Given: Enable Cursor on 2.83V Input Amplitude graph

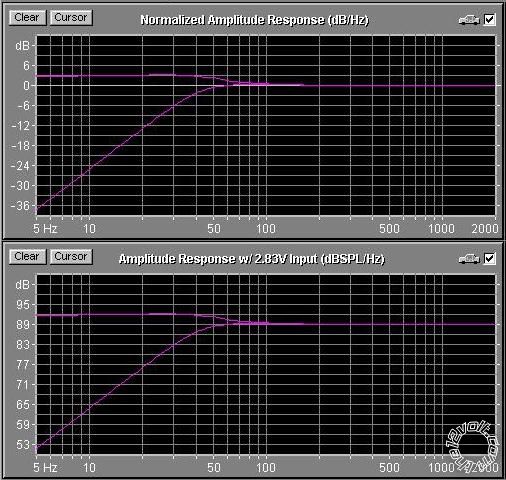Looking at the screenshot, I should click(71, 257).
